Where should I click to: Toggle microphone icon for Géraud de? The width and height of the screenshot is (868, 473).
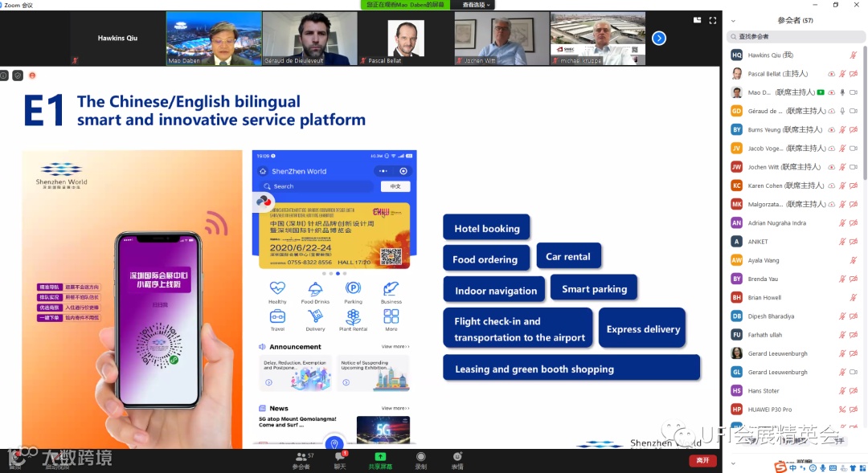coord(842,111)
